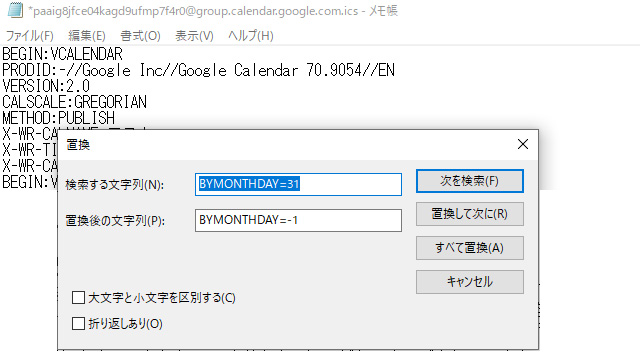This screenshot has height=360, width=640.
Task: Click the キャンセル button
Action: point(470,282)
